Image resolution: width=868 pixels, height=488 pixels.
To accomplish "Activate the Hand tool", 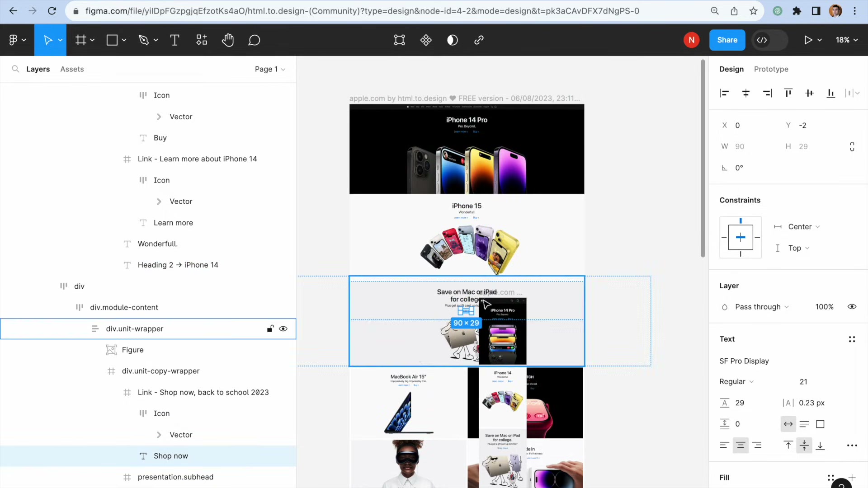I will point(228,40).
